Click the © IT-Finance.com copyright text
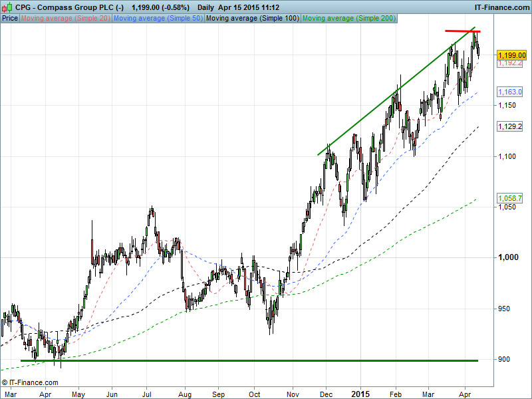 coord(30,382)
